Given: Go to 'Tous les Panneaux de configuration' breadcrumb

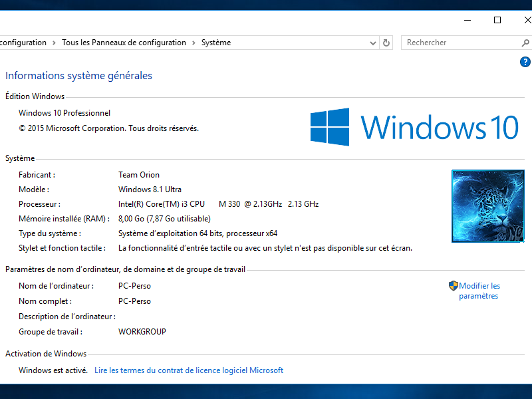Looking at the screenshot, I should point(124,43).
